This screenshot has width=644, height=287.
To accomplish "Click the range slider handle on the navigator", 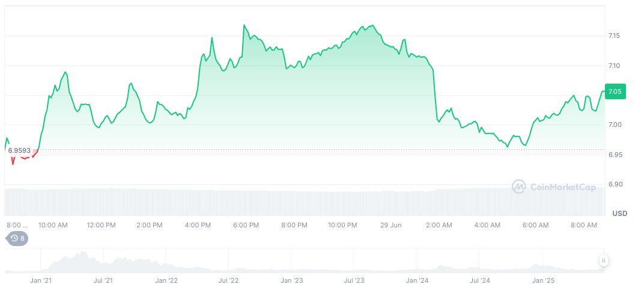I will (603, 261).
